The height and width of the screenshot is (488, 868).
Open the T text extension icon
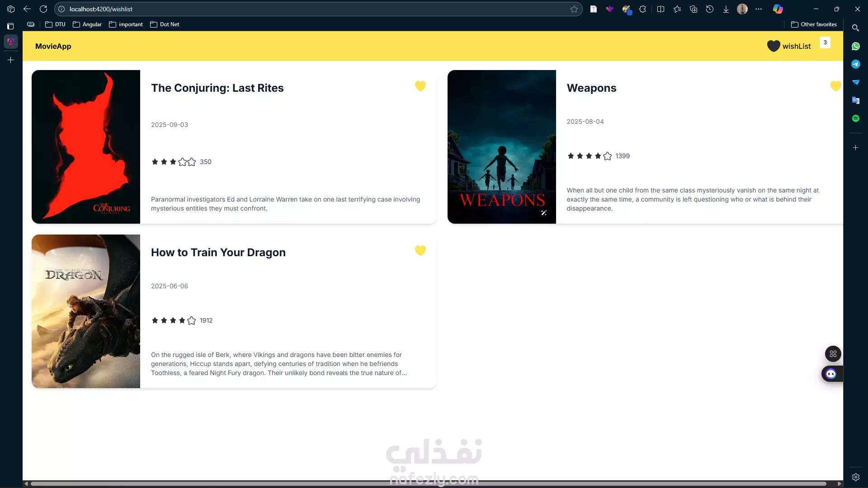tap(594, 9)
